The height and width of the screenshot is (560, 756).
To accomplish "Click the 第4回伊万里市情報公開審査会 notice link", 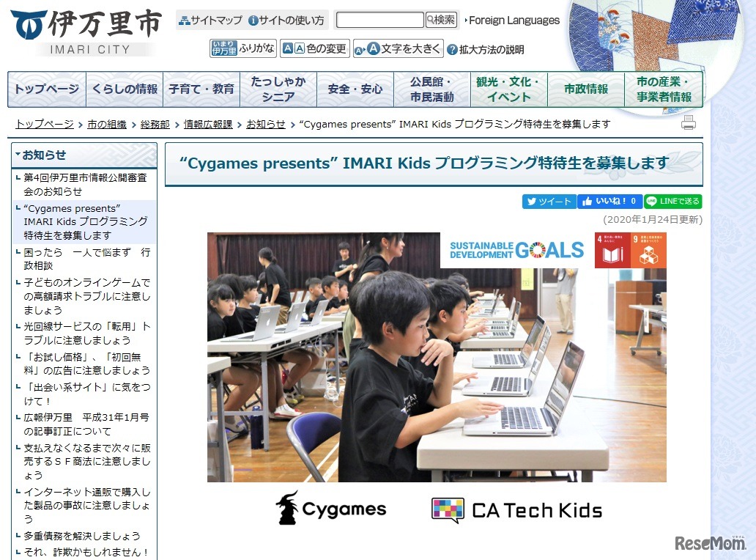I will coord(83,177).
